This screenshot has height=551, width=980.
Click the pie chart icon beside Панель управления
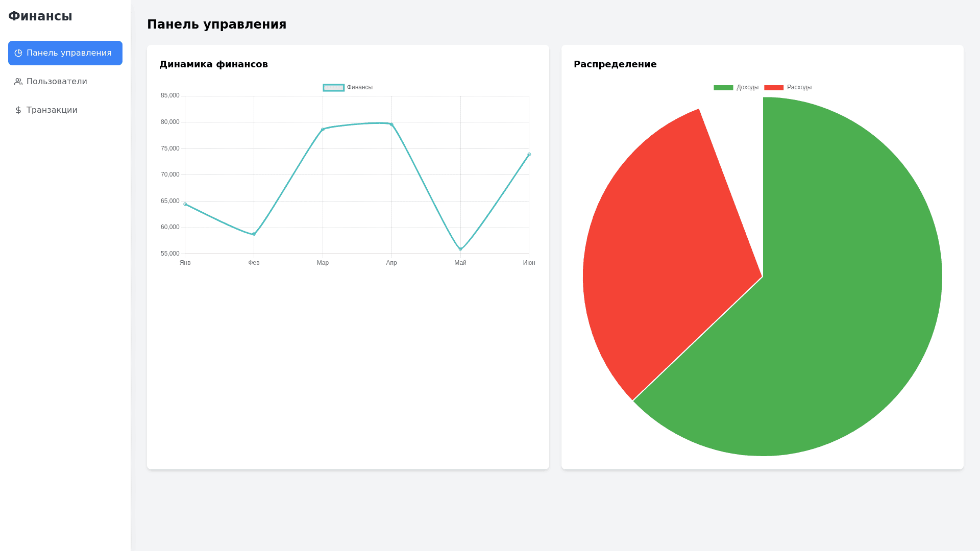(x=18, y=53)
